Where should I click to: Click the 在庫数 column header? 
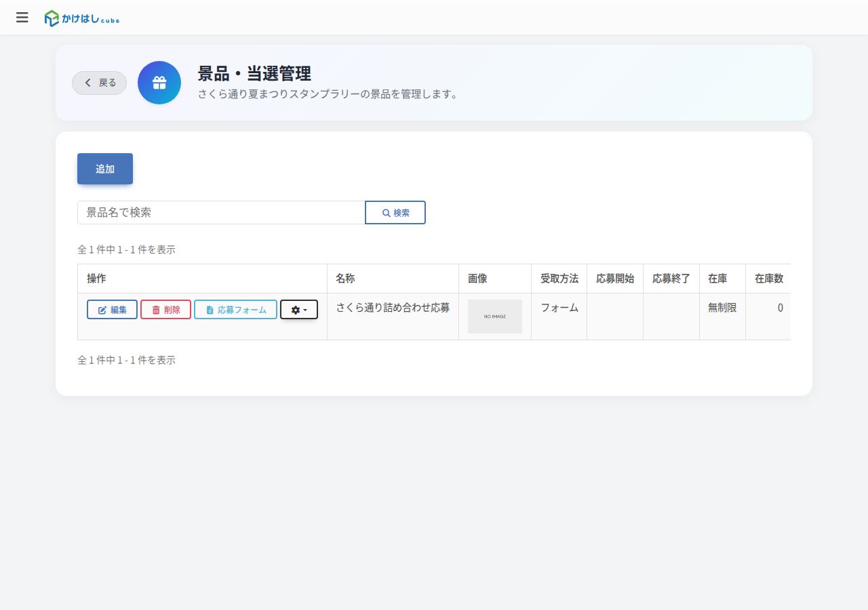pos(769,279)
